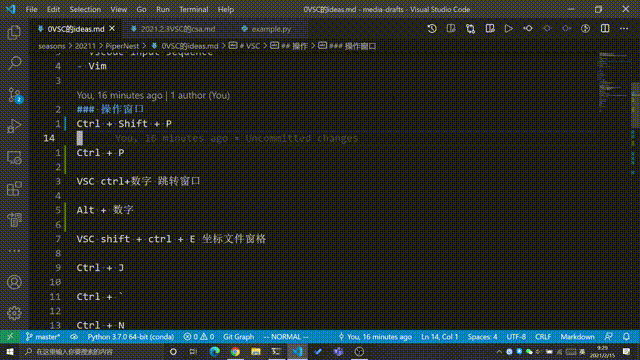This screenshot has width=640, height=360.
Task: Open the More Actions ellipsis in editor toolbar
Action: [x=624, y=29]
